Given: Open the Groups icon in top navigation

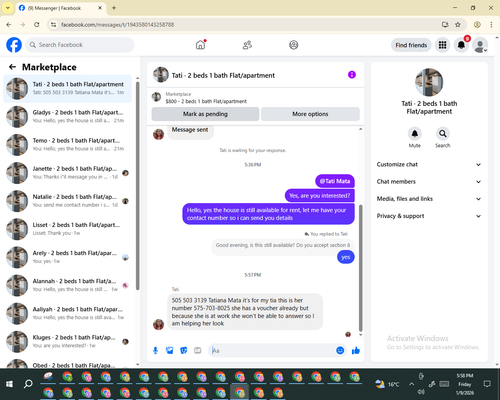Looking at the screenshot, I should pos(294,45).
